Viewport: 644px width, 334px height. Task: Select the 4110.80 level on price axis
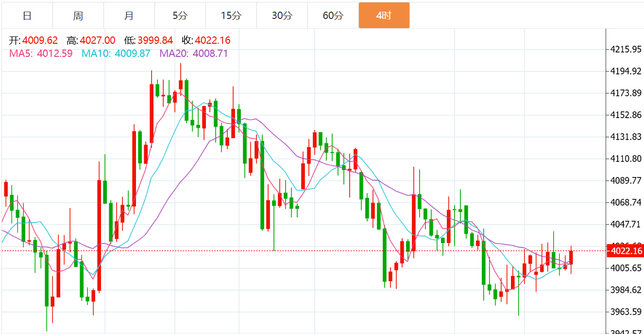pos(626,158)
